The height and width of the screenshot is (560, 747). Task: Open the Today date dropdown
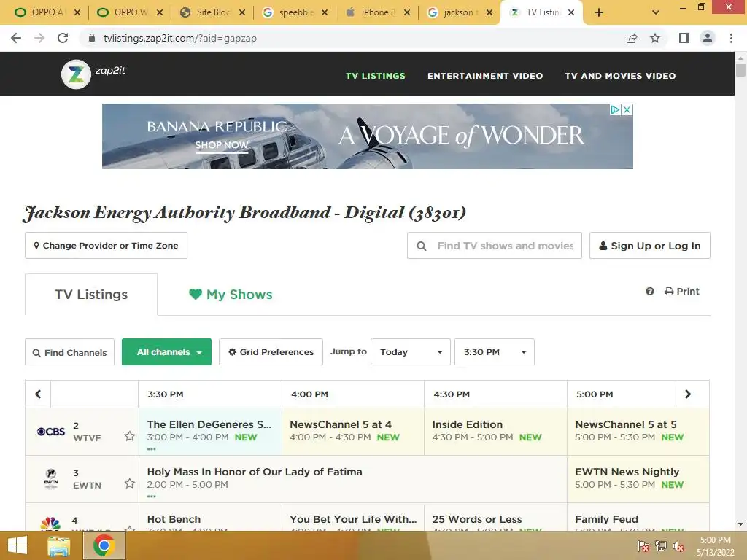pos(411,352)
